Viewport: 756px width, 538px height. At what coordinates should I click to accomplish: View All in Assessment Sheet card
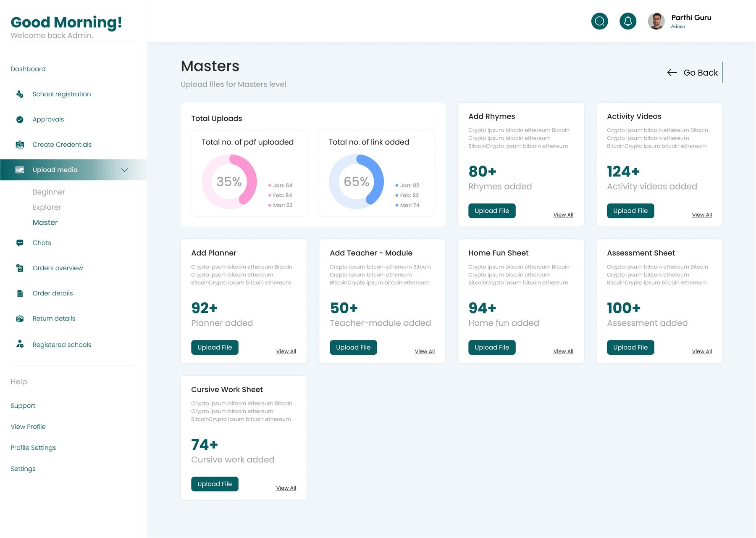coord(702,351)
